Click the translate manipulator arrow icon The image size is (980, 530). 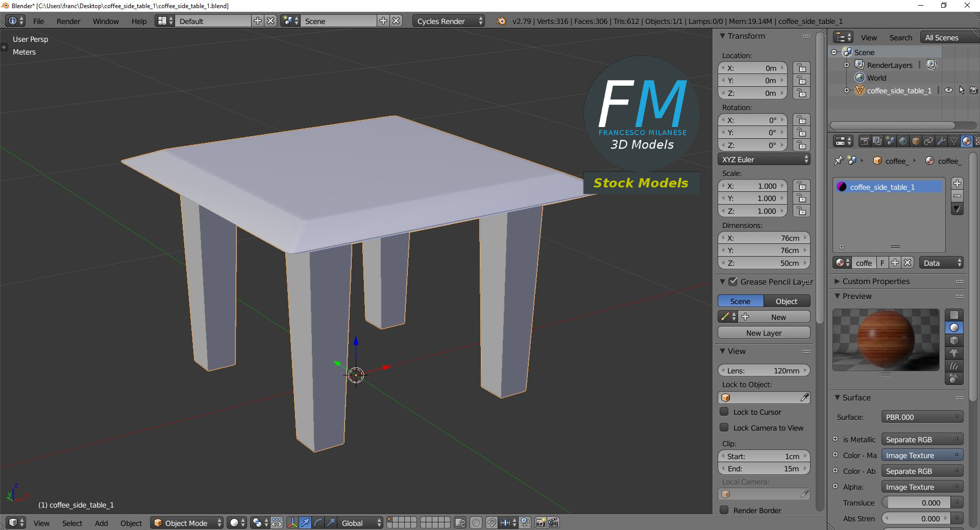coord(305,523)
